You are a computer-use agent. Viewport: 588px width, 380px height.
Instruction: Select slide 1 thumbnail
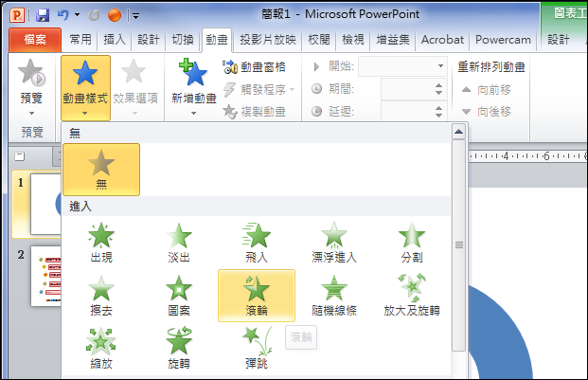[45, 204]
